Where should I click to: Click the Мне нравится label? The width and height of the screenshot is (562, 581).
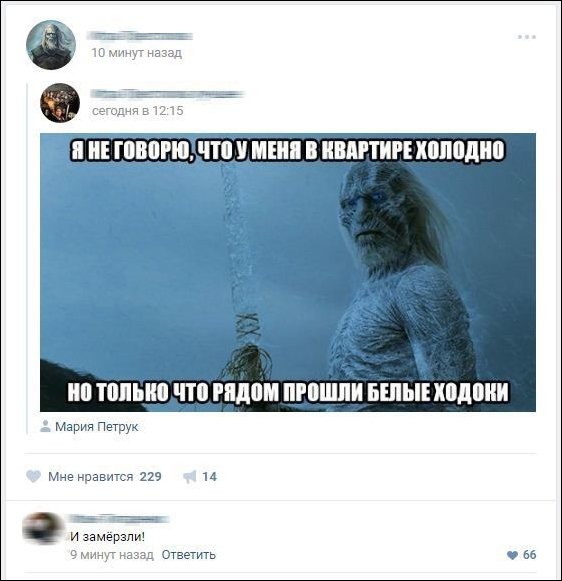(90, 477)
